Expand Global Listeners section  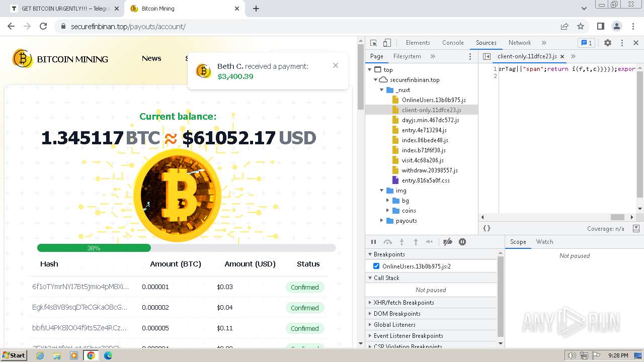click(x=431, y=325)
